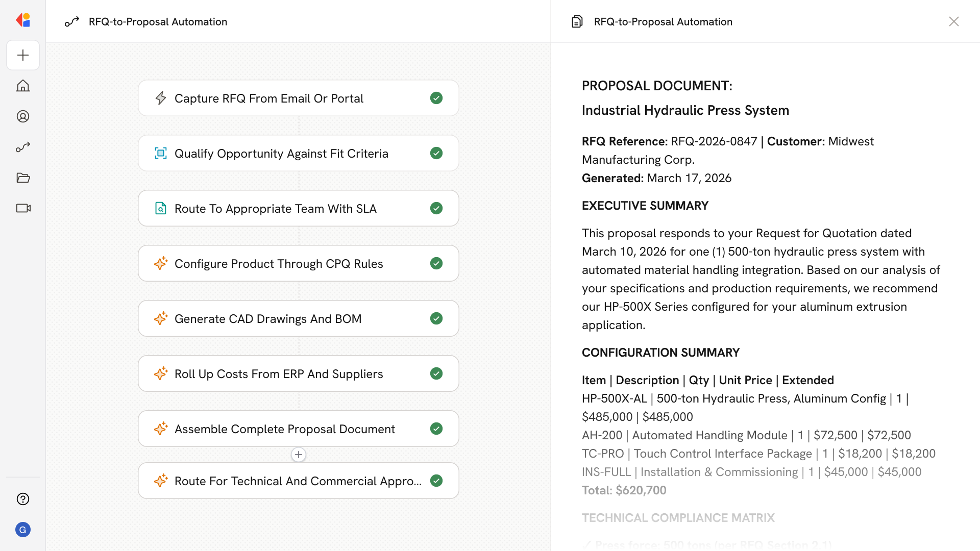Open the Configure Product Through CPQ Rules step
The height and width of the screenshot is (551, 980).
pyautogui.click(x=279, y=264)
